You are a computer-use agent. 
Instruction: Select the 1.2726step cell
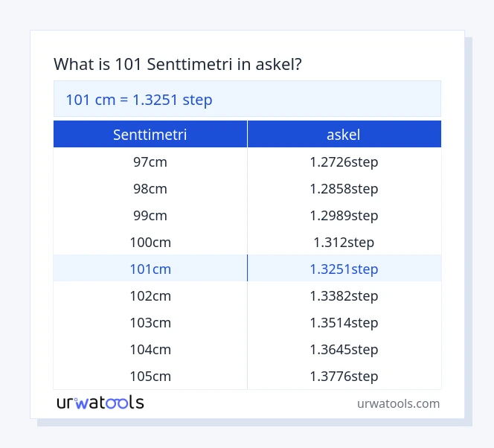[344, 161]
